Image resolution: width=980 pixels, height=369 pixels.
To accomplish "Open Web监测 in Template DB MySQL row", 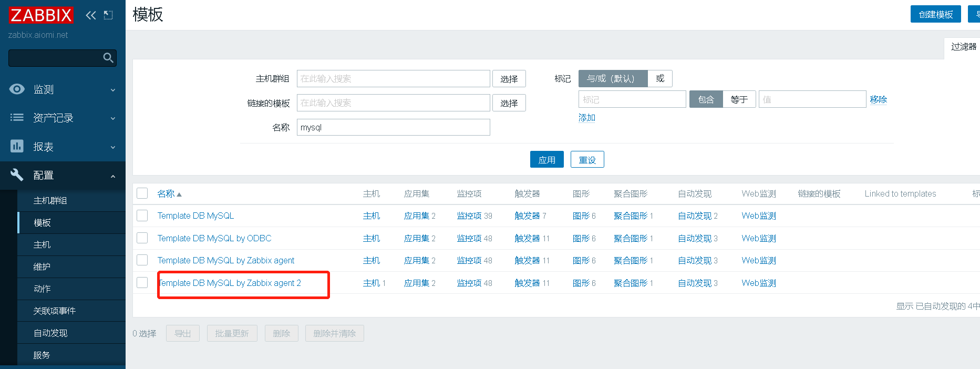I will click(759, 216).
